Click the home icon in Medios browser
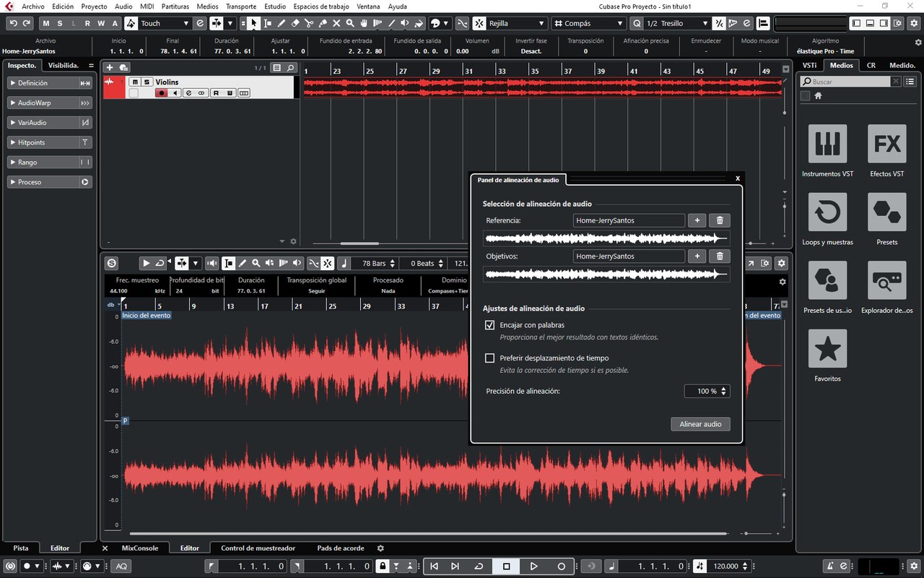This screenshot has height=578, width=924. tap(819, 95)
